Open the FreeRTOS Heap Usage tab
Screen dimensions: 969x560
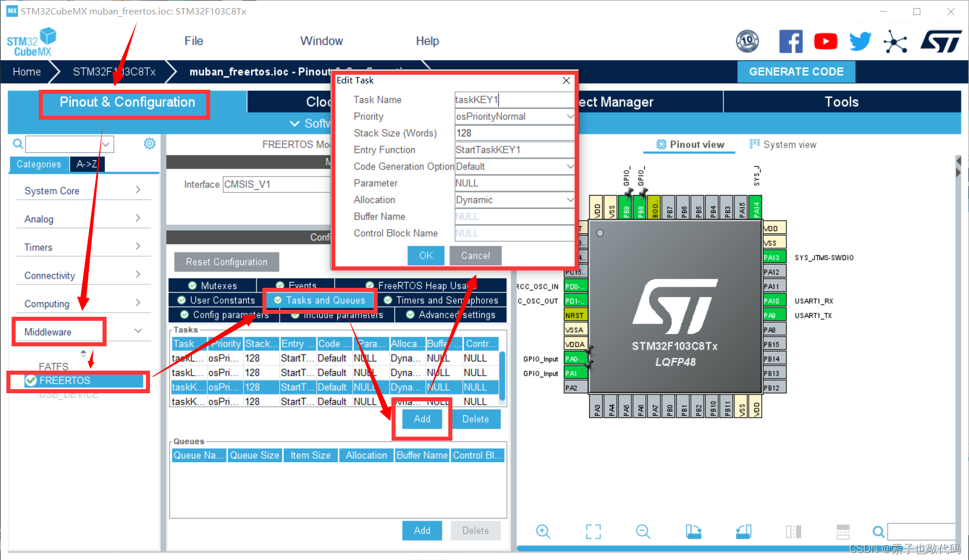click(420, 286)
